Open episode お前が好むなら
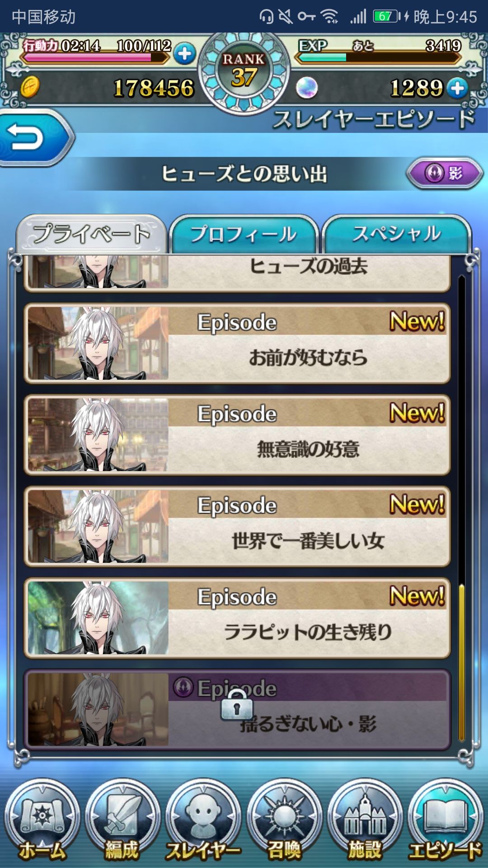 click(237, 344)
